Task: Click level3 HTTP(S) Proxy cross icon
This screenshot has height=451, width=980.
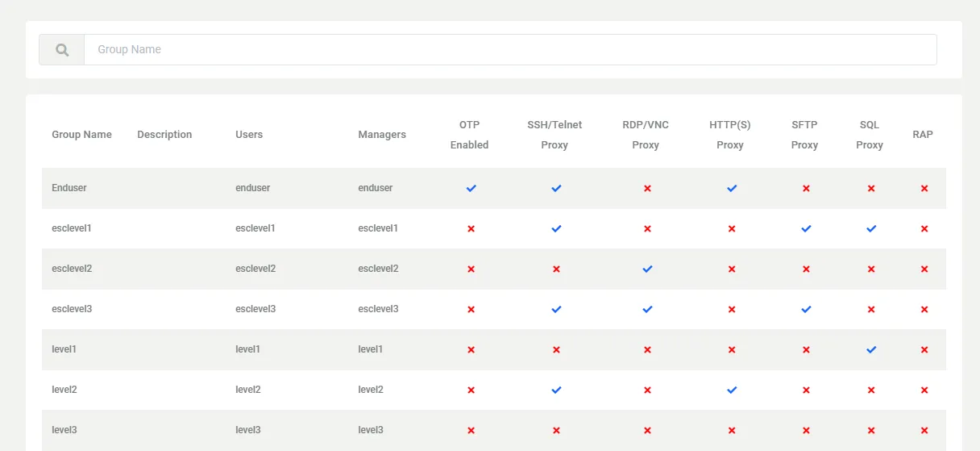Action: point(732,430)
